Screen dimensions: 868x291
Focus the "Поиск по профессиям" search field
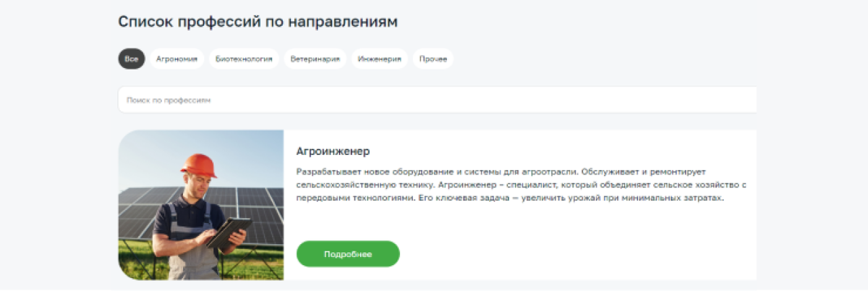[x=438, y=100]
